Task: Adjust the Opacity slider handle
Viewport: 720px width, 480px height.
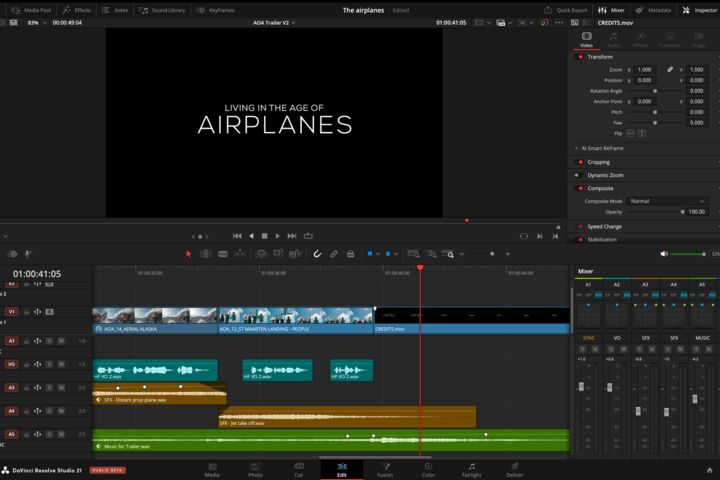Action: [682, 212]
